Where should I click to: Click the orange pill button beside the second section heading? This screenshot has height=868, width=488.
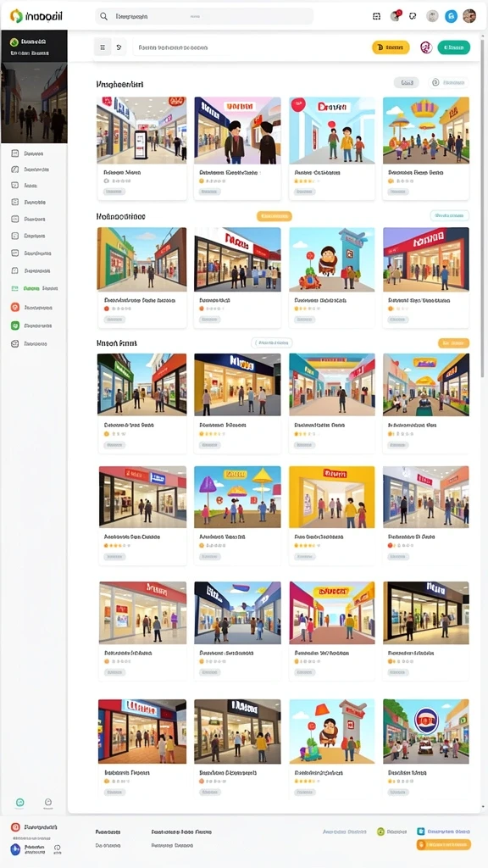274,216
